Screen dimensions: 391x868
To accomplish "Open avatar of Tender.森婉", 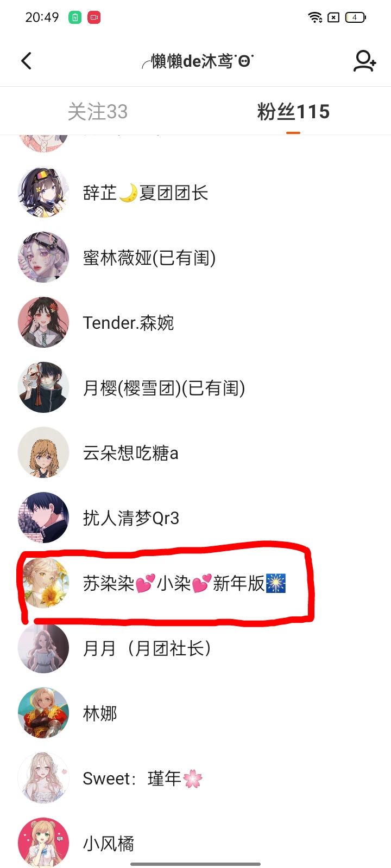I will (x=43, y=322).
